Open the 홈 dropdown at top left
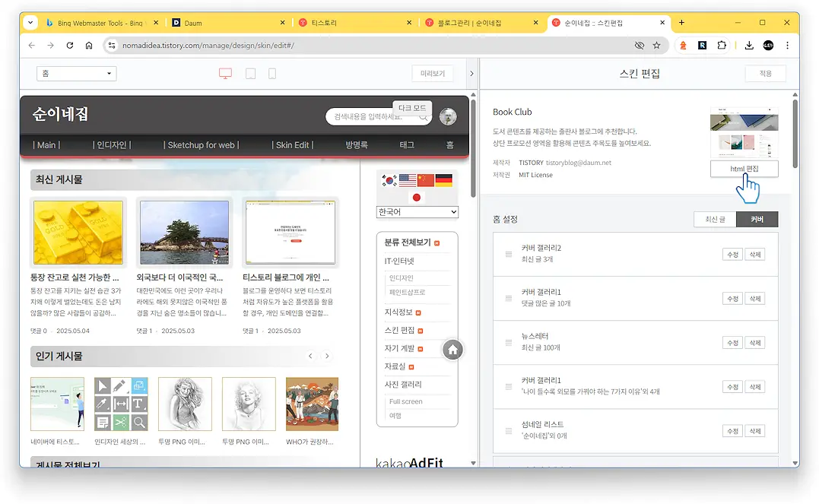The width and height of the screenshot is (819, 504). (x=76, y=74)
